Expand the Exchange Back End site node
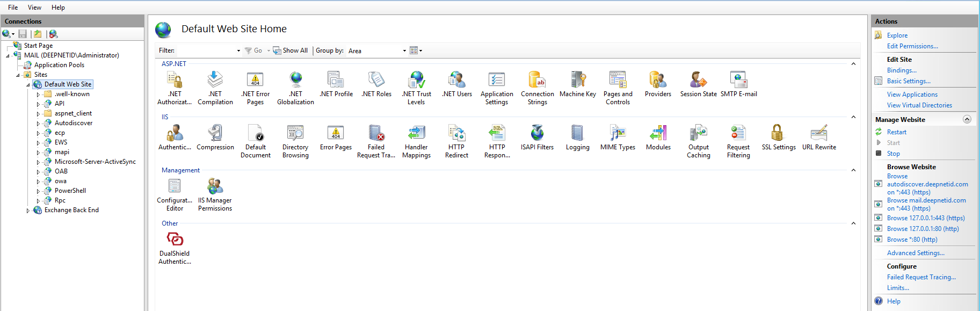The image size is (980, 311). (x=28, y=211)
